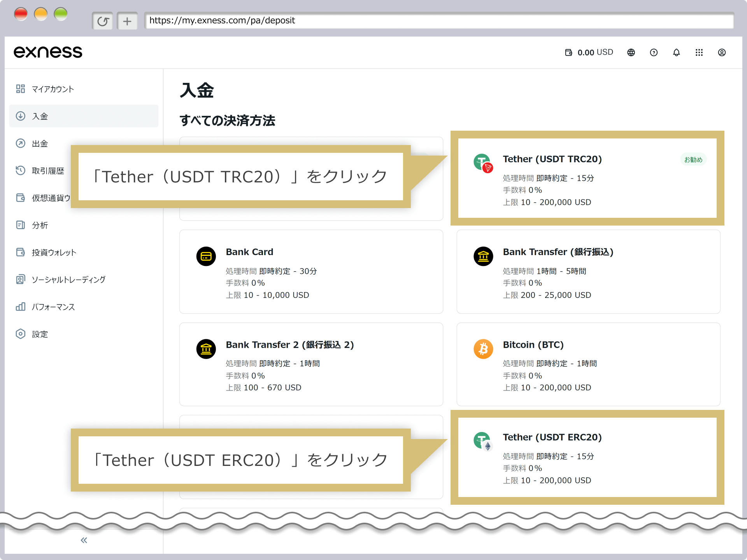This screenshot has height=560, width=747.
Task: Click the 取引履歴 history clock icon
Action: (21, 171)
